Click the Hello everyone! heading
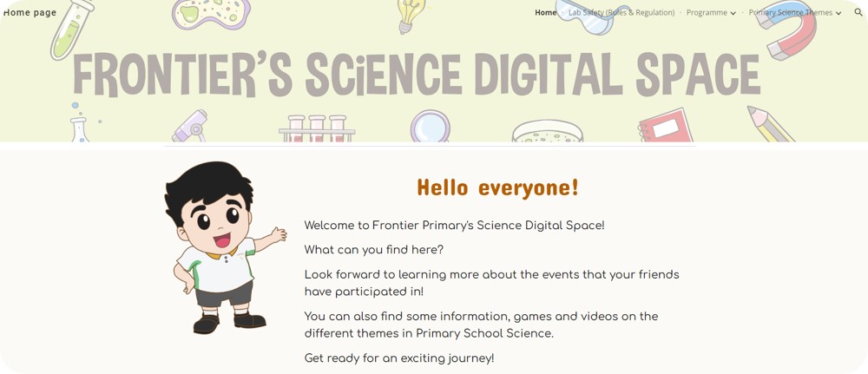This screenshot has height=374, width=868. tap(497, 187)
